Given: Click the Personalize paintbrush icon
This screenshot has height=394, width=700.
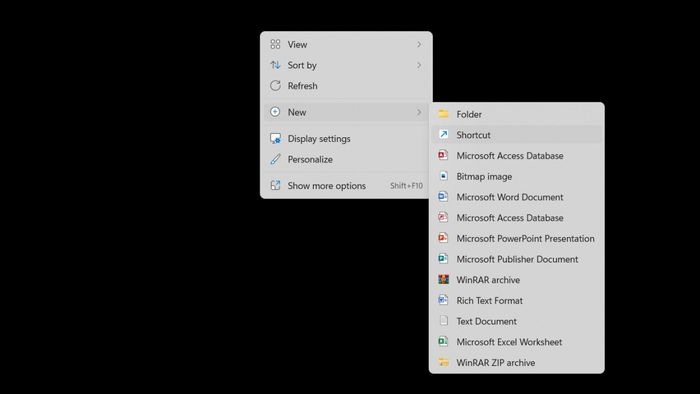Looking at the screenshot, I should tap(275, 159).
